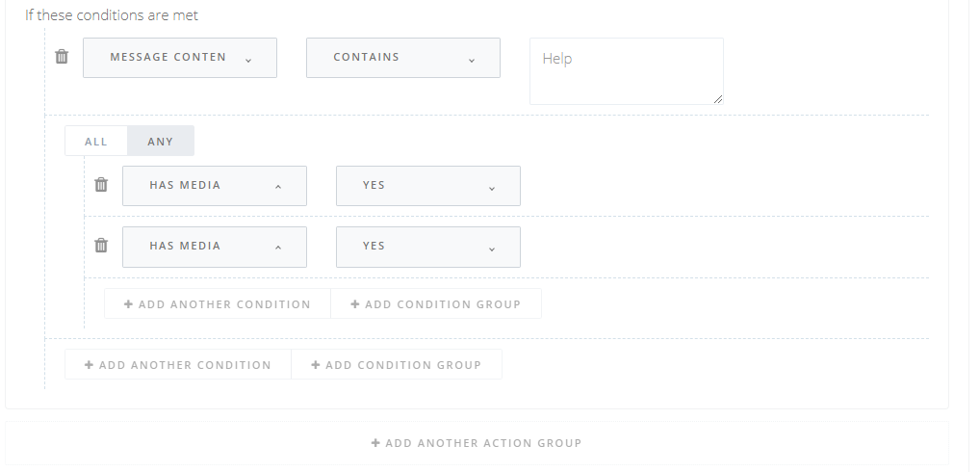Expand the Contains operator dropdown
Viewport: 980px width, 472px height.
tap(403, 58)
